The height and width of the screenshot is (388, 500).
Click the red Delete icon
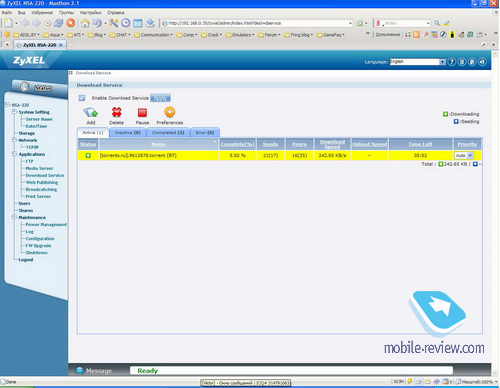click(x=116, y=112)
